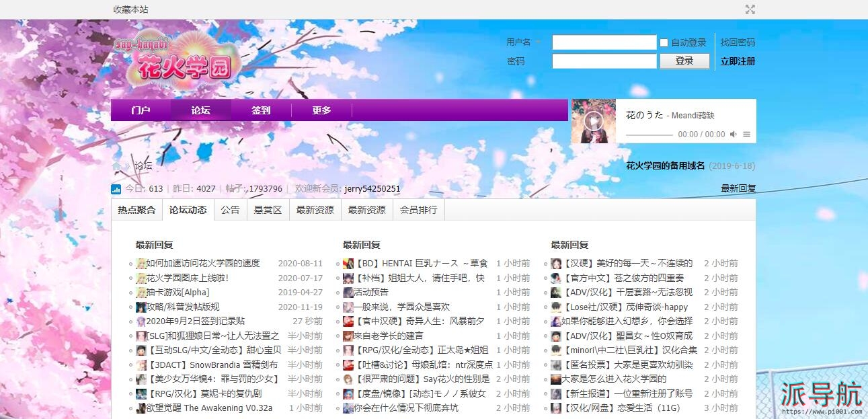This screenshot has height=419, width=868.
Task: Click the 密码 input field
Action: (x=604, y=61)
